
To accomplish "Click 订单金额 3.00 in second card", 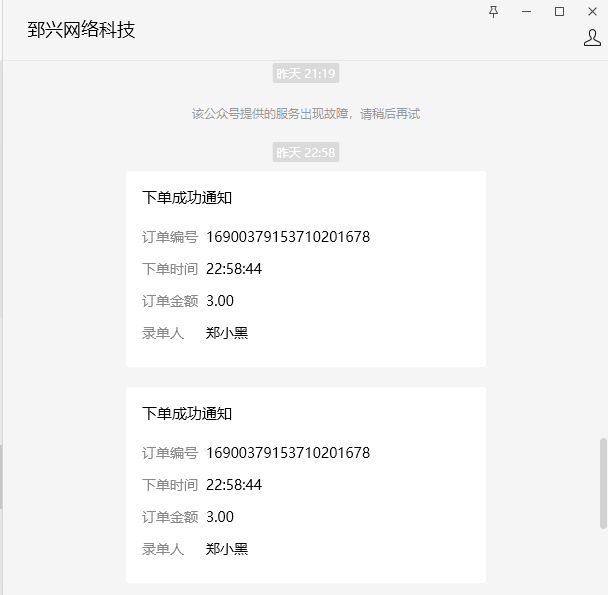I will click(x=220, y=517).
